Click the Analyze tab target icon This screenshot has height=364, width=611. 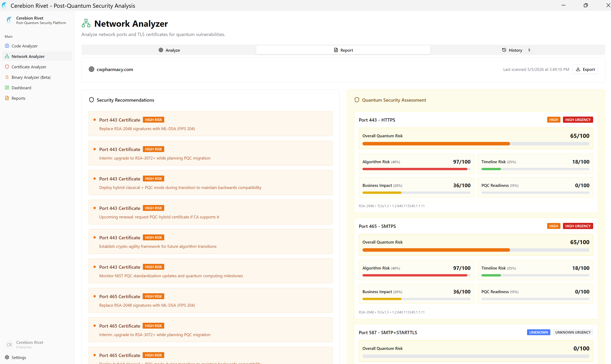[x=161, y=50]
